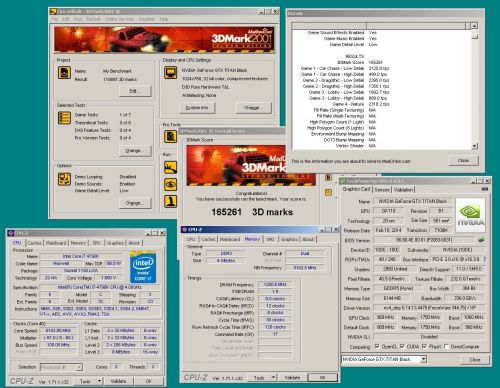Open the Mainboard tab in left CPU-Z
Screen dimensions: 500x388
tap(56, 243)
